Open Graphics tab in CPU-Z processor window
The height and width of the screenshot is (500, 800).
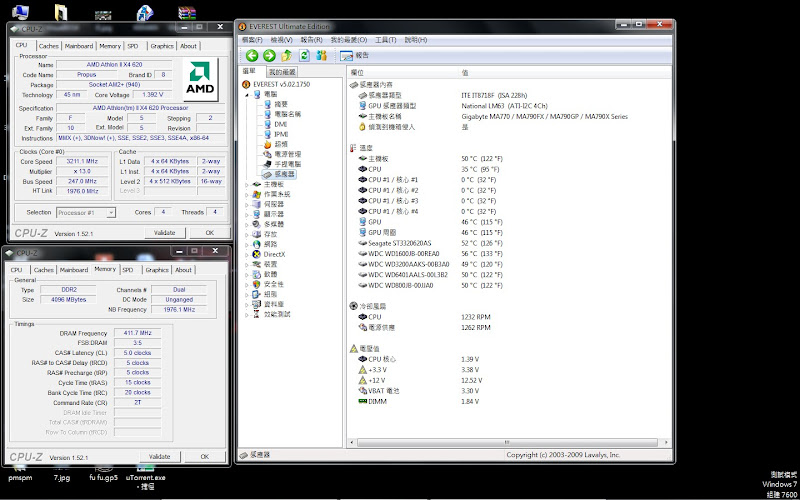(x=162, y=46)
